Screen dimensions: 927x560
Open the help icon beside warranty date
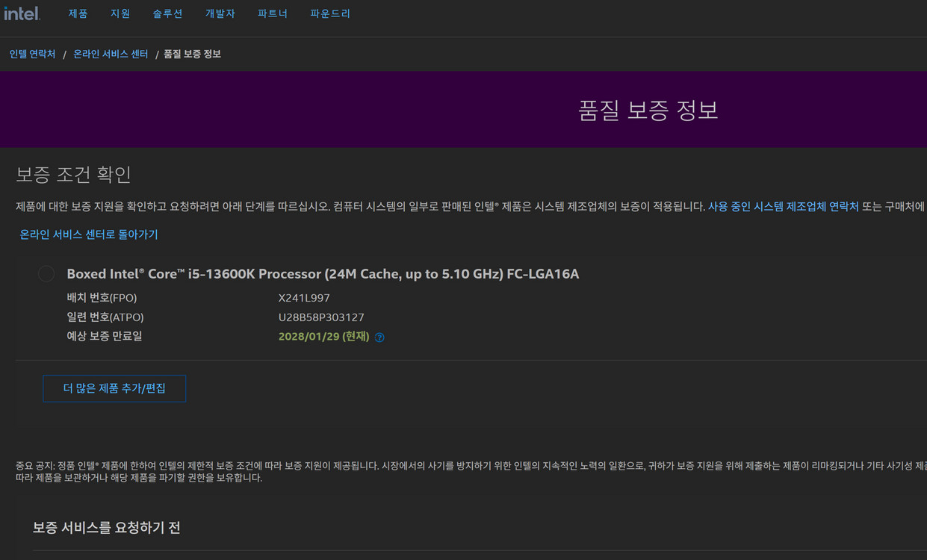[x=379, y=337]
